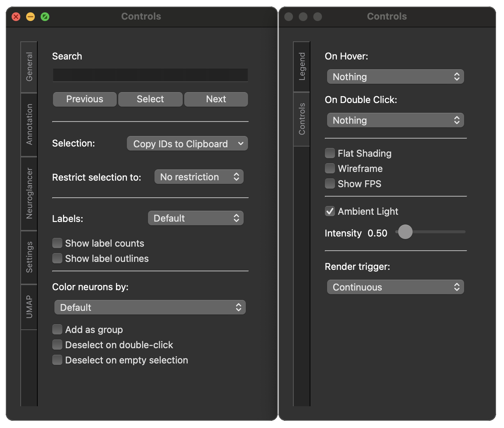Click in the Search text field
This screenshot has width=504, height=428.
[x=150, y=75]
